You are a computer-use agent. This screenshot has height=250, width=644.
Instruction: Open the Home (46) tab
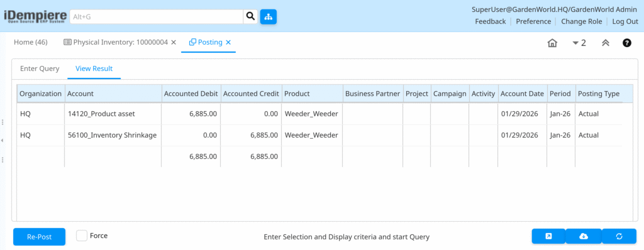[31, 42]
